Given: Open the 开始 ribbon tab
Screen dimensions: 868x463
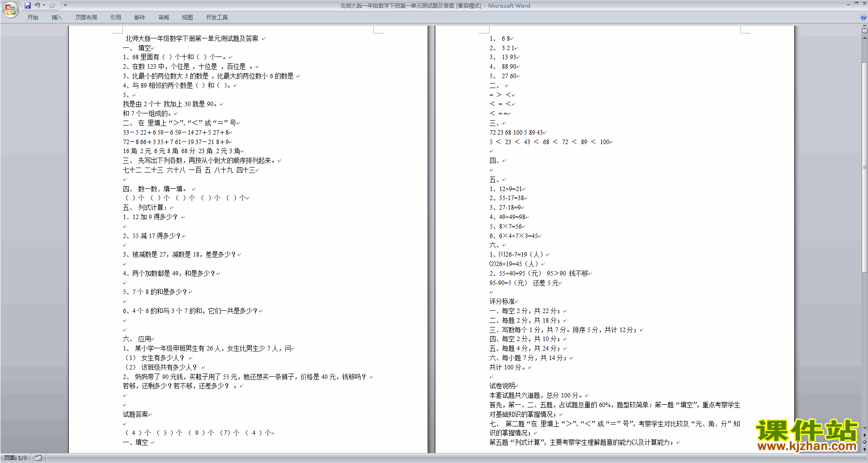Looking at the screenshot, I should pyautogui.click(x=33, y=18).
